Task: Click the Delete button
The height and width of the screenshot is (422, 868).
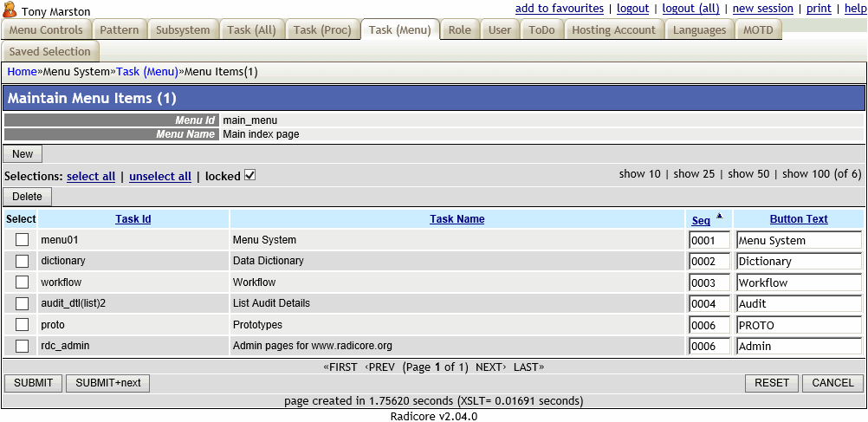Action: point(27,197)
